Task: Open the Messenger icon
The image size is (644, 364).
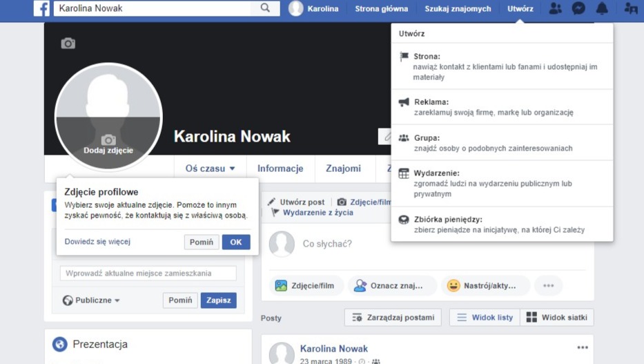Action: [578, 8]
